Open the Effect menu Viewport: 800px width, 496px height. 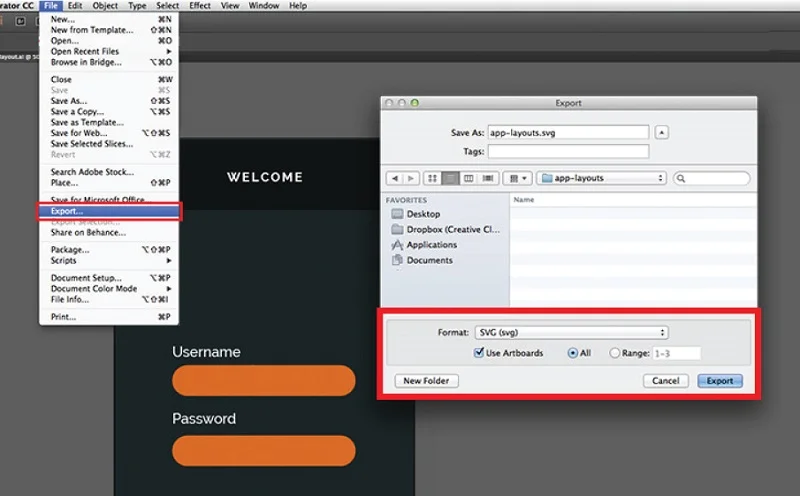[x=200, y=6]
